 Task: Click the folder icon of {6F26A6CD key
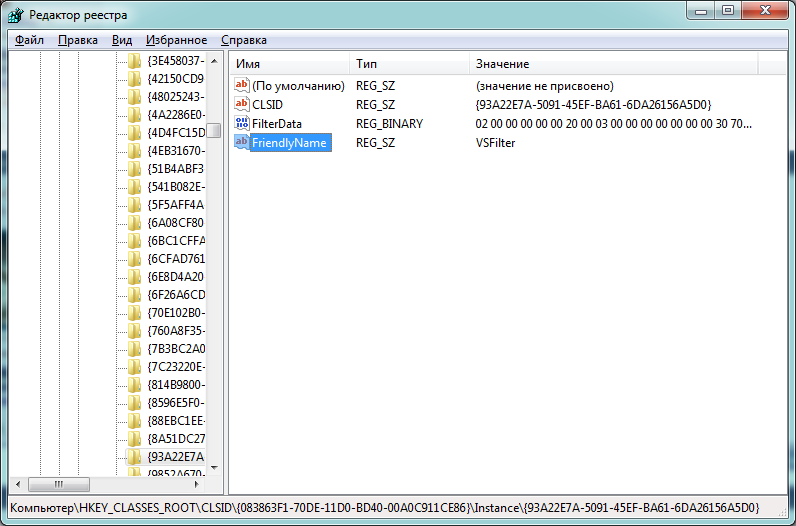tap(134, 294)
